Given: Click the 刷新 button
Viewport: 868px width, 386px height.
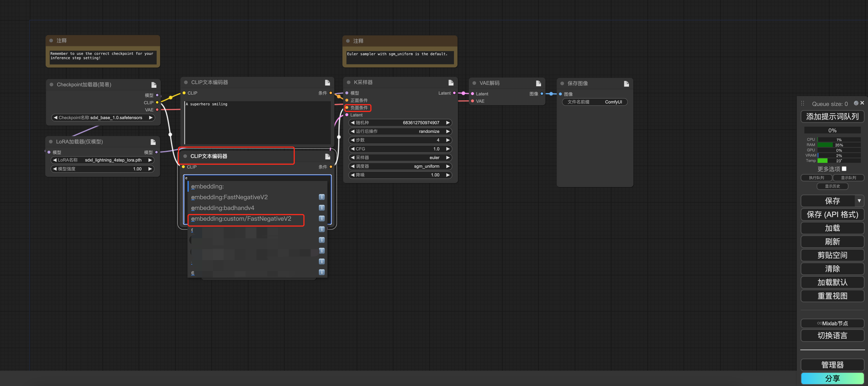Looking at the screenshot, I should [x=832, y=242].
